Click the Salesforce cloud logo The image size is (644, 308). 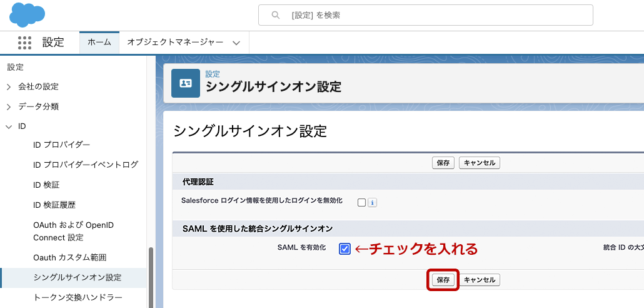point(27,14)
